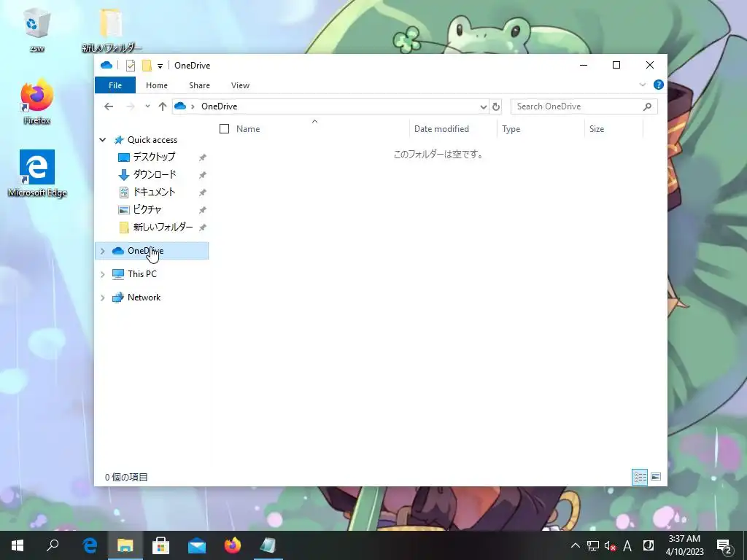Viewport: 747px width, 560px height.
Task: Switch to the Home ribbon tab
Action: pos(157,85)
